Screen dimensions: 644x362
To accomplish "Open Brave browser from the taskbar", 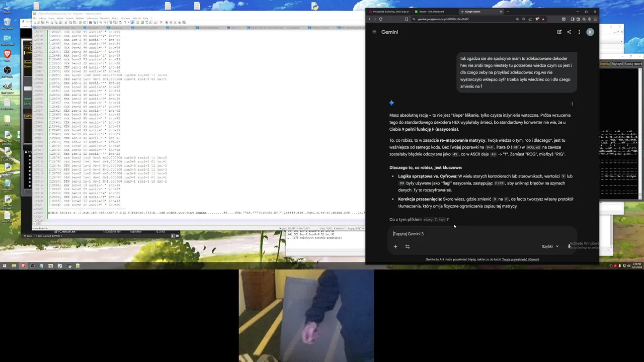I will coord(23,265).
